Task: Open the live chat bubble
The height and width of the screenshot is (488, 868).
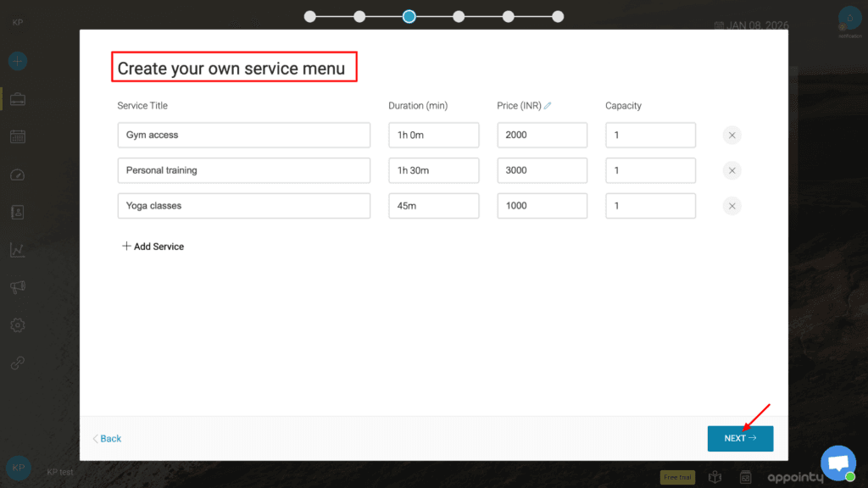Action: pos(838,463)
